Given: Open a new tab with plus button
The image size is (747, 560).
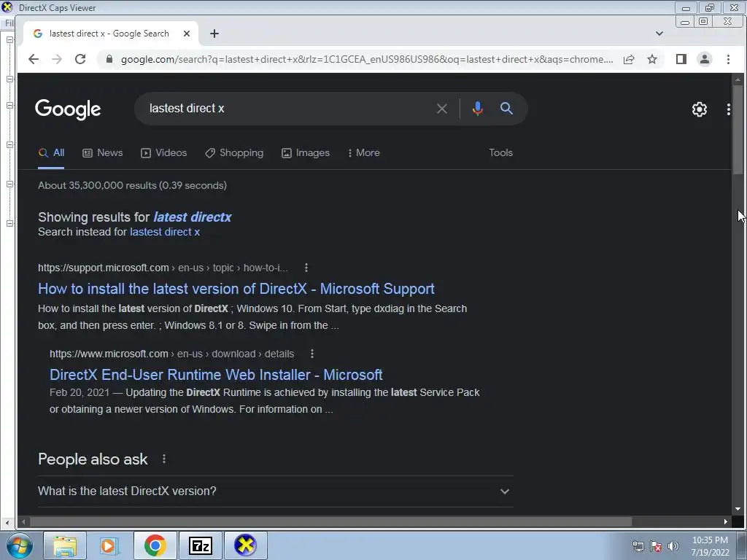Looking at the screenshot, I should [214, 34].
